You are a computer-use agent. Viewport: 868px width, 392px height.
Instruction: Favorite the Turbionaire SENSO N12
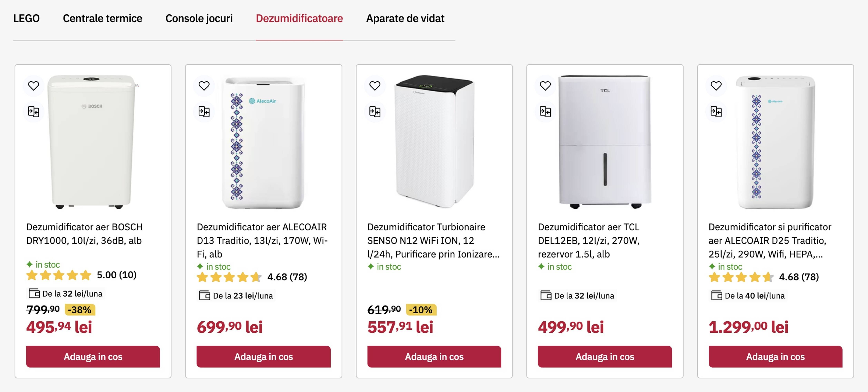pyautogui.click(x=375, y=86)
